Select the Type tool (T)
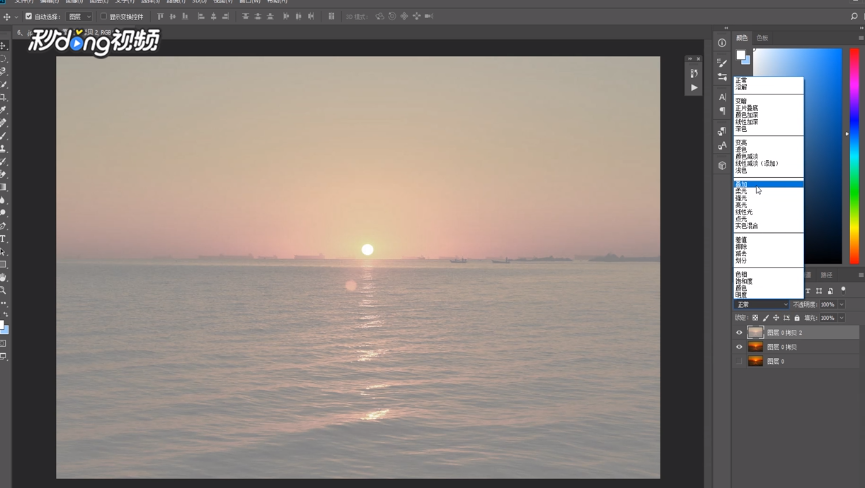This screenshot has width=865, height=488. [3, 239]
